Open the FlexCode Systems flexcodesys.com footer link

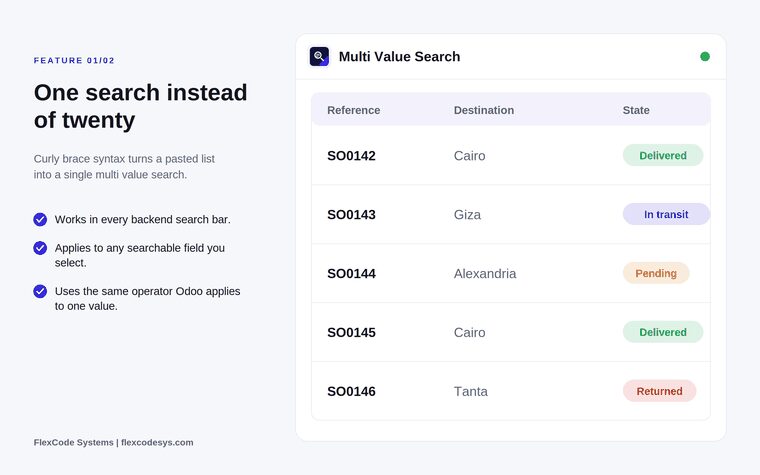click(x=113, y=443)
